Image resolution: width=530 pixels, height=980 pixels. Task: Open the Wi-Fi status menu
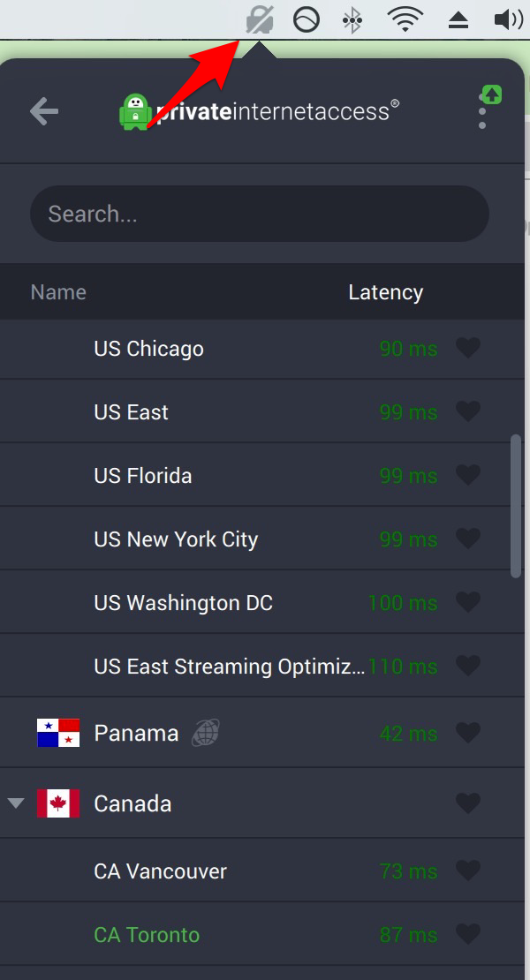click(405, 20)
